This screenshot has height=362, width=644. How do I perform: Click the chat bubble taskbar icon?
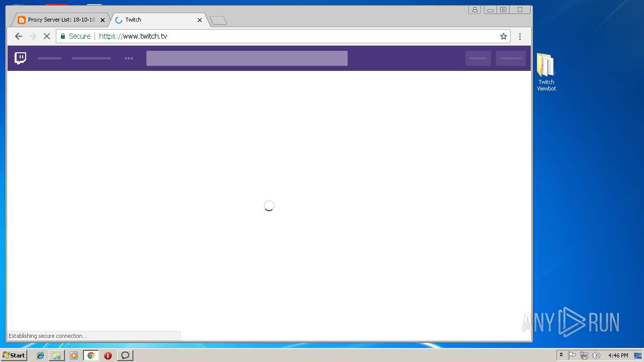(125, 355)
